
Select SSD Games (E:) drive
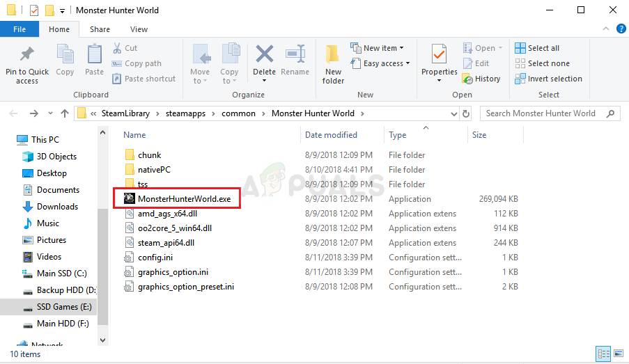[x=48, y=307]
